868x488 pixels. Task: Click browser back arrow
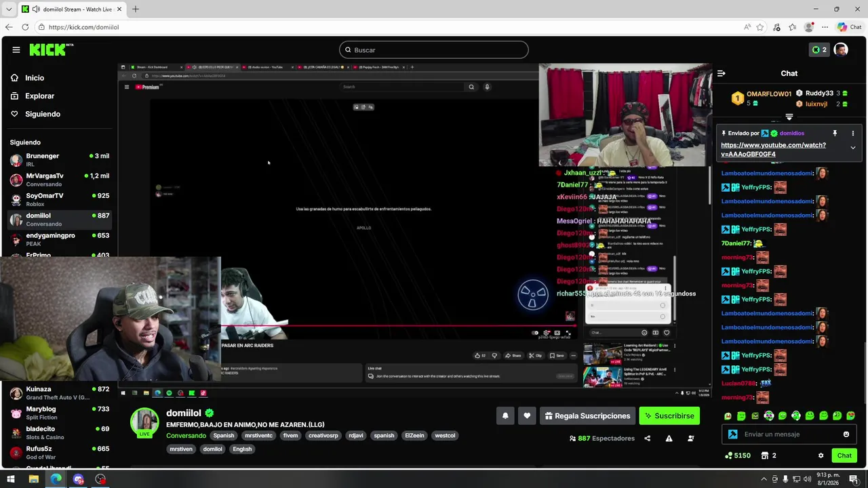[x=9, y=27]
